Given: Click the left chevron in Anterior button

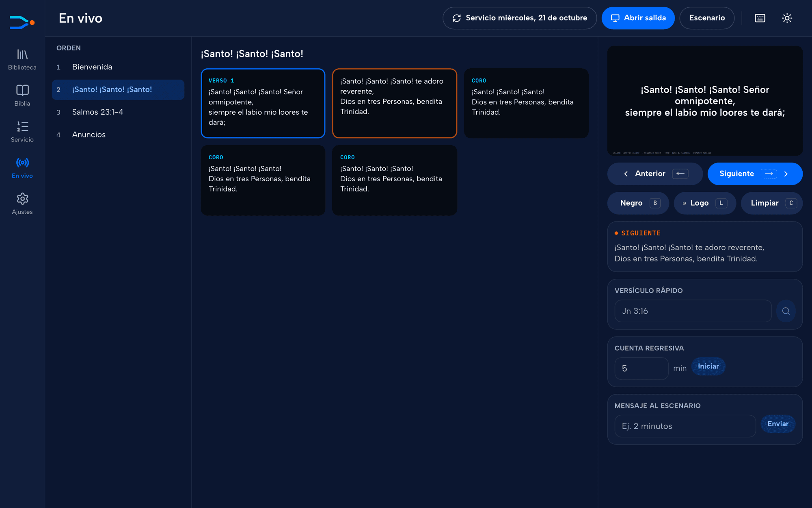Looking at the screenshot, I should click(626, 174).
